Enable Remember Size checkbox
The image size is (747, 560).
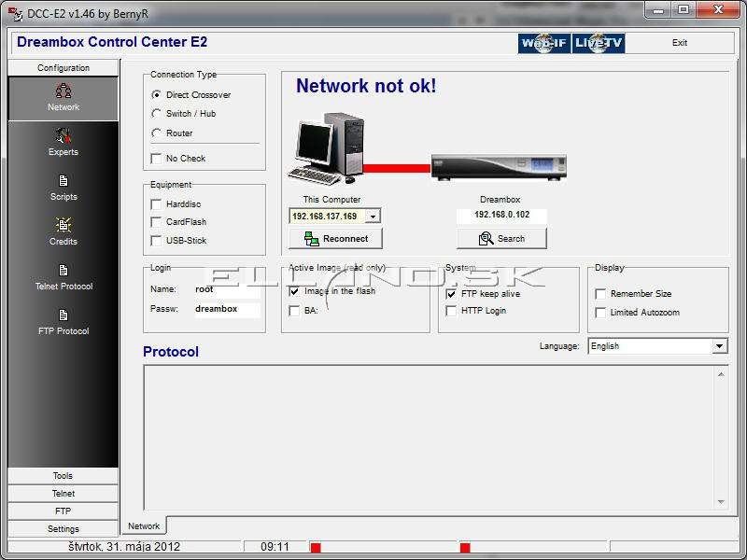pyautogui.click(x=600, y=294)
